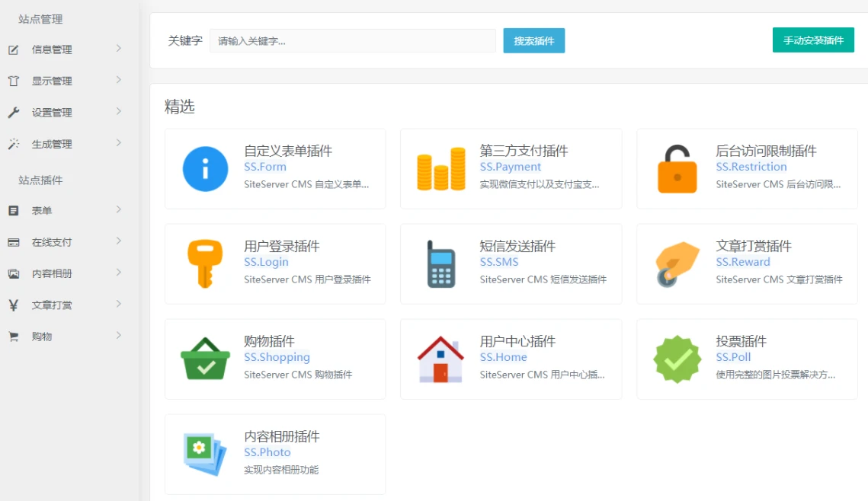The width and height of the screenshot is (868, 501).
Task: Click the 用户登录插件 title
Action: [x=282, y=246]
